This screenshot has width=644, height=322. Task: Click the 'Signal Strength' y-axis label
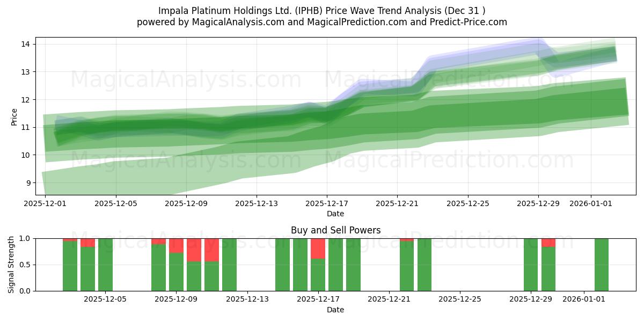pyautogui.click(x=11, y=265)
